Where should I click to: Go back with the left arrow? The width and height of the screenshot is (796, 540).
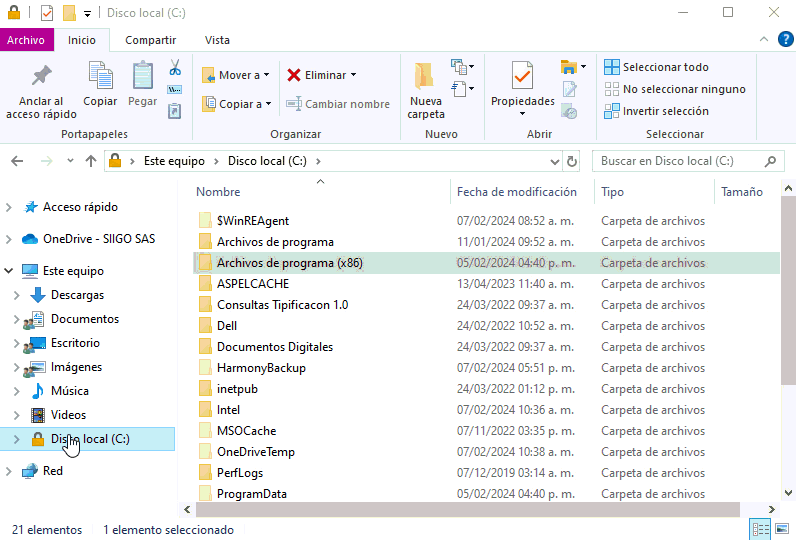17,161
